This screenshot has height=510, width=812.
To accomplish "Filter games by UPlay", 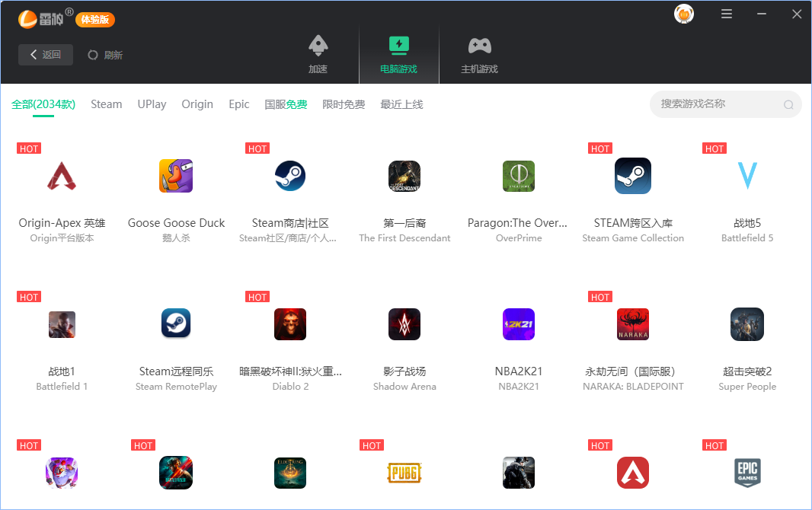I will point(152,104).
